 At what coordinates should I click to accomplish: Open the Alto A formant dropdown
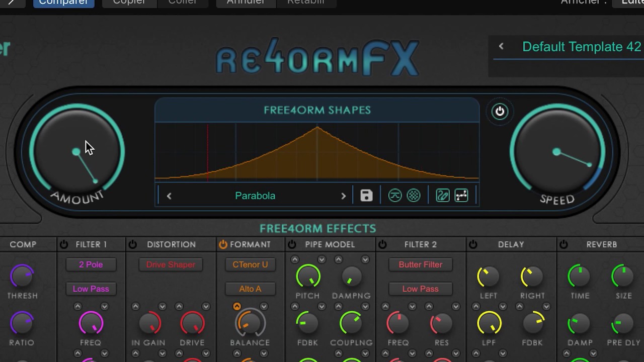[250, 289]
